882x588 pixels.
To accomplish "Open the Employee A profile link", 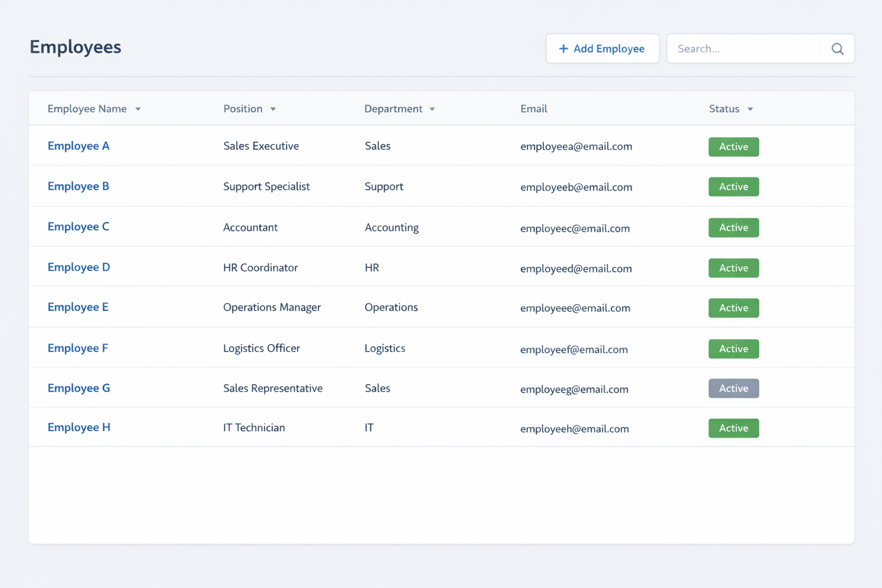I will click(x=78, y=146).
